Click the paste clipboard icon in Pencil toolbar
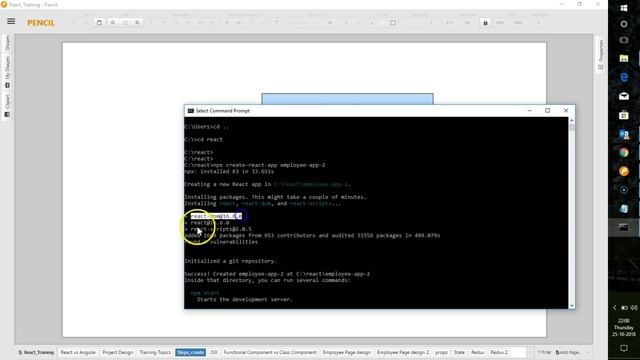Screen dimensions: 640x360 (x=99, y=22)
